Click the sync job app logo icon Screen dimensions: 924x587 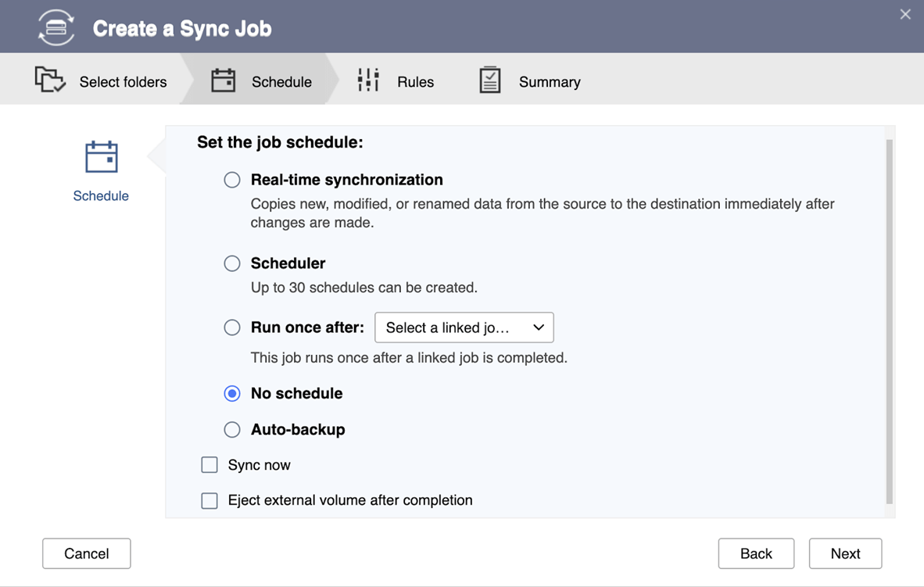tap(56, 28)
